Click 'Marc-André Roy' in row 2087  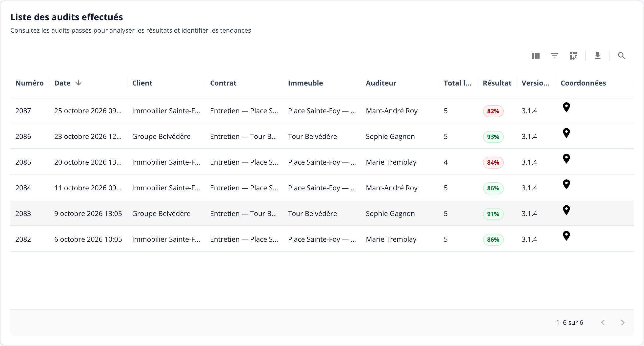(391, 110)
